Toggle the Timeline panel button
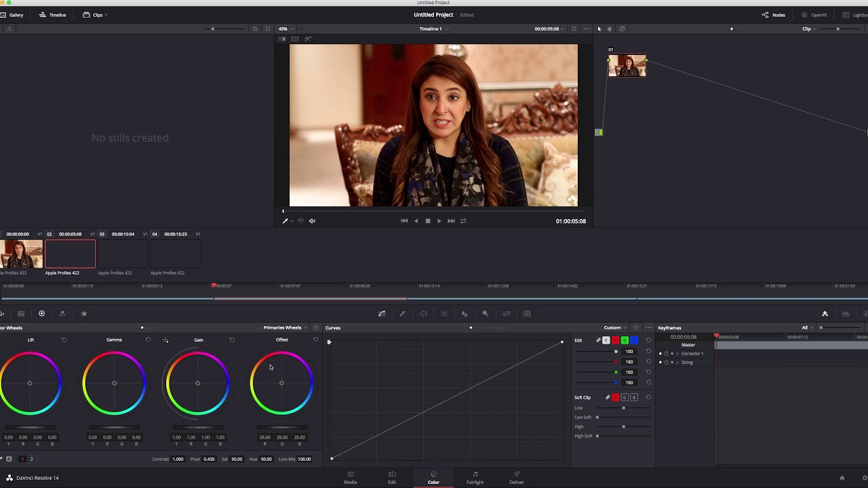This screenshot has height=488, width=868. pyautogui.click(x=53, y=15)
